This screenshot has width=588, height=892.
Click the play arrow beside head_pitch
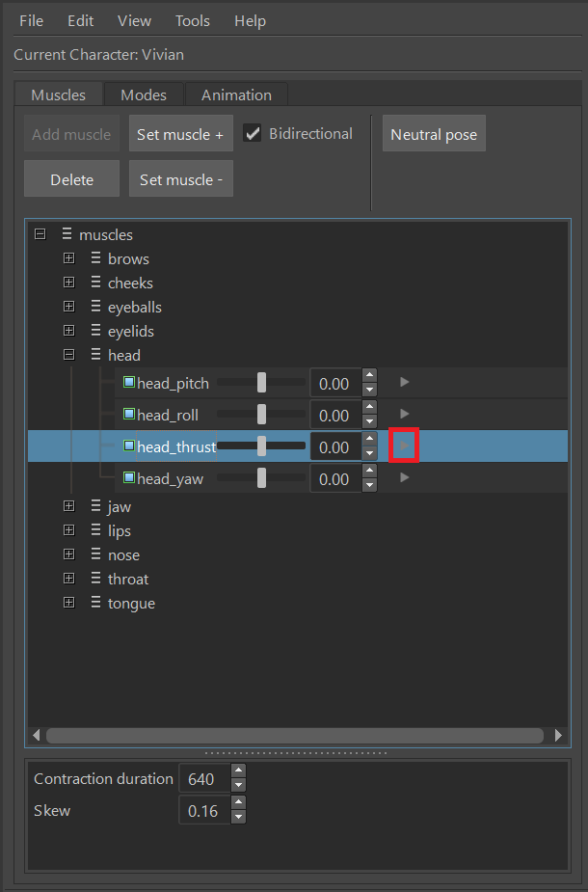[404, 382]
